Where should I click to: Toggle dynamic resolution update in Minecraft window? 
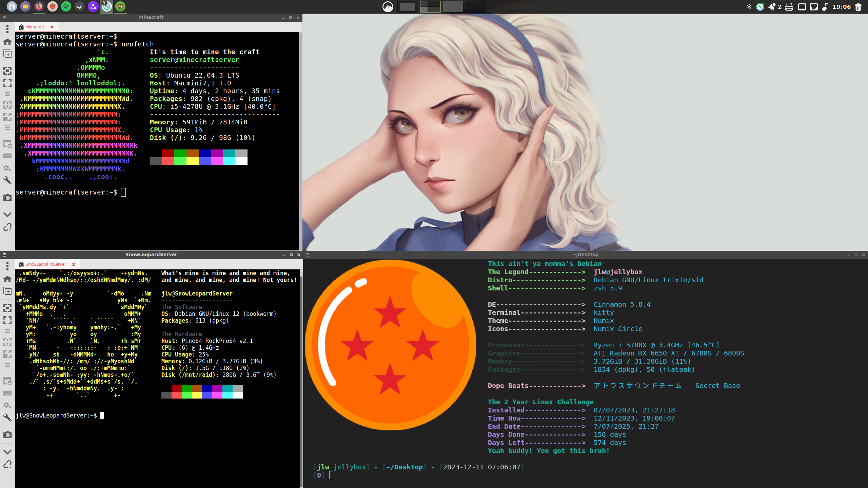pyautogui.click(x=7, y=105)
